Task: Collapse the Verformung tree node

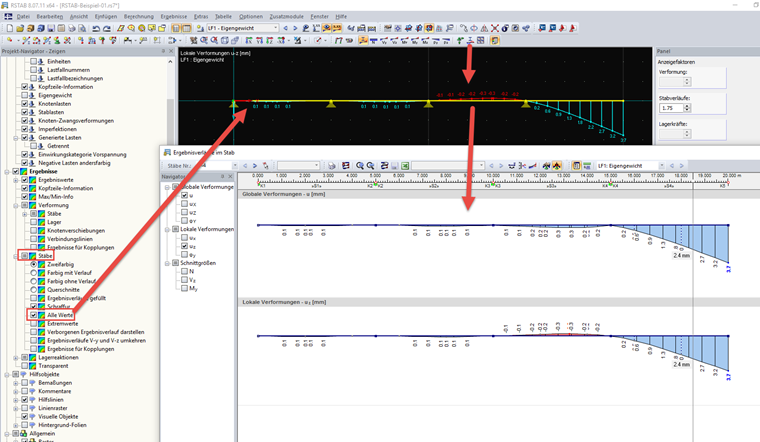Action: coord(16,205)
